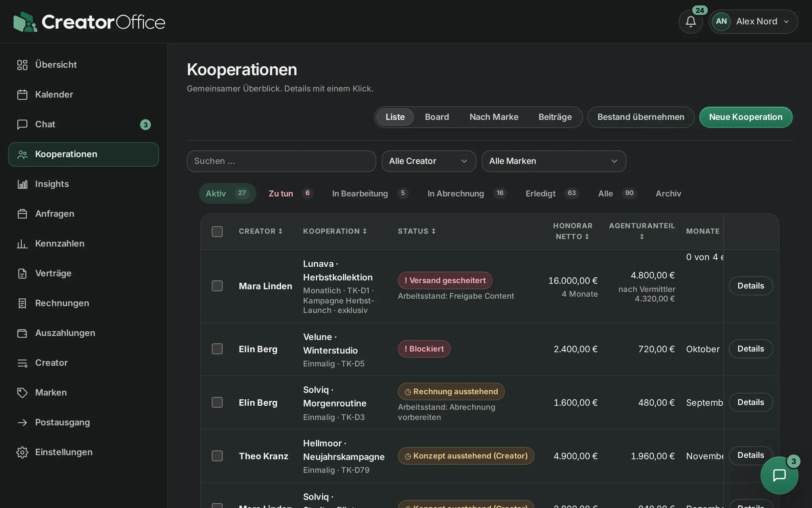
Task: Open Marken tag icon
Action: (22, 393)
